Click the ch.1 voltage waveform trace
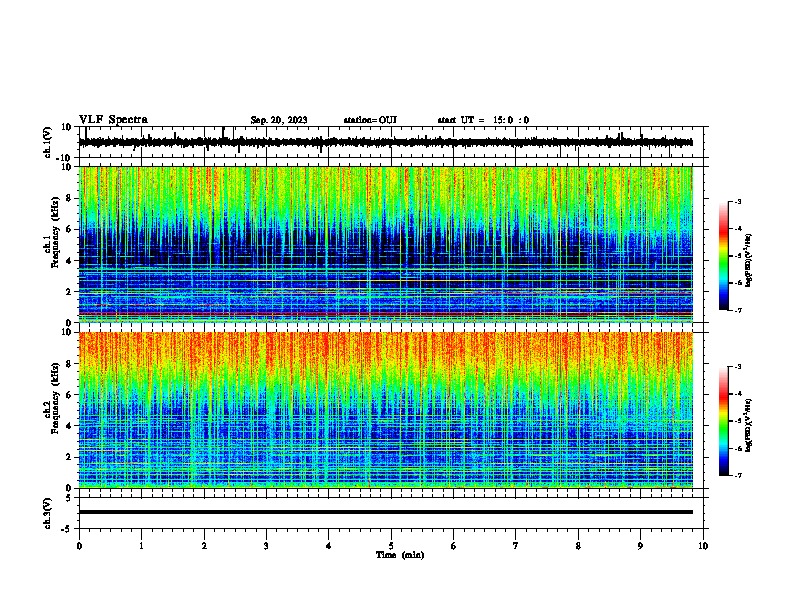The height and width of the screenshot is (612, 792). [x=386, y=142]
